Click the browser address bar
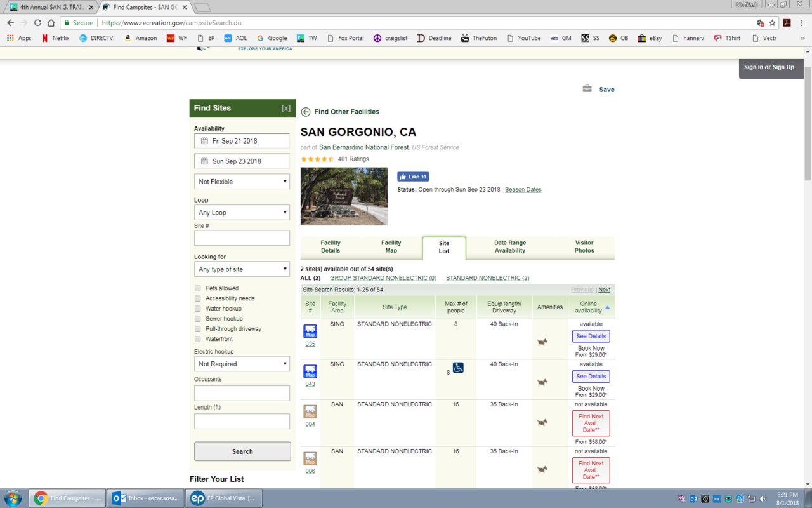 (x=406, y=22)
